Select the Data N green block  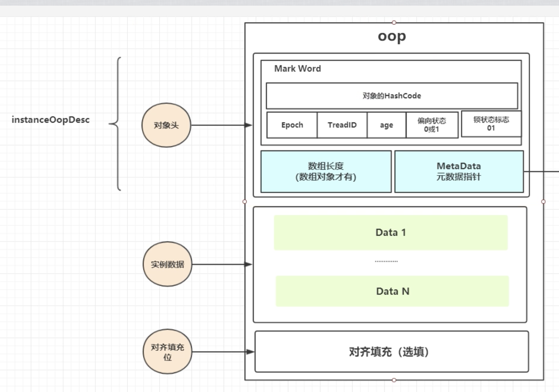[393, 291]
